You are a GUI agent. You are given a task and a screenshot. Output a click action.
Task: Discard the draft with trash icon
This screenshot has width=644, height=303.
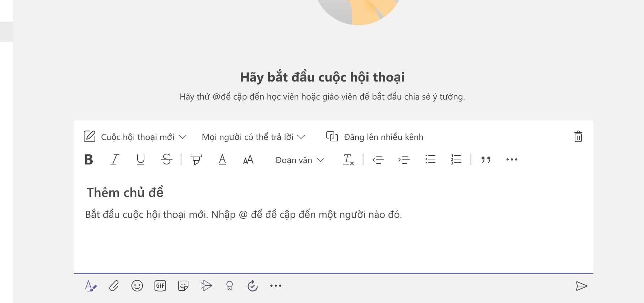[x=578, y=137]
